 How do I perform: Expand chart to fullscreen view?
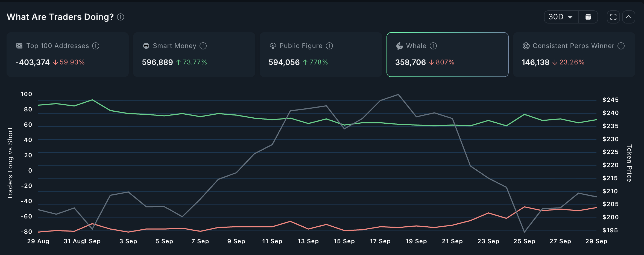pos(613,17)
